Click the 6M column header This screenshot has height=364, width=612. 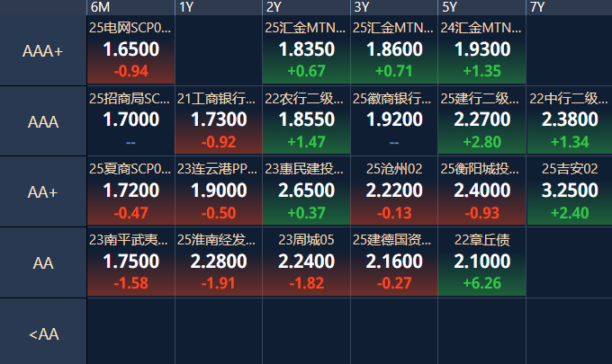(x=130, y=7)
